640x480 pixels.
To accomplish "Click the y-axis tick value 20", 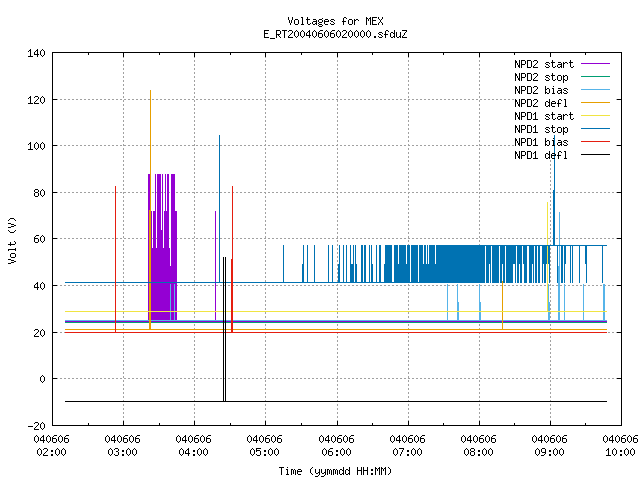I will pos(39,333).
